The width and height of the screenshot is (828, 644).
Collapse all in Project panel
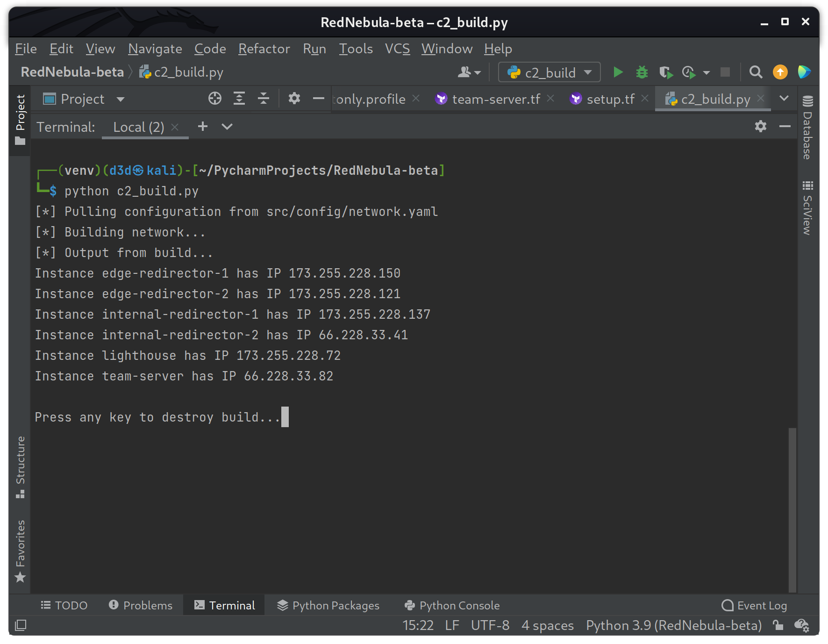264,99
